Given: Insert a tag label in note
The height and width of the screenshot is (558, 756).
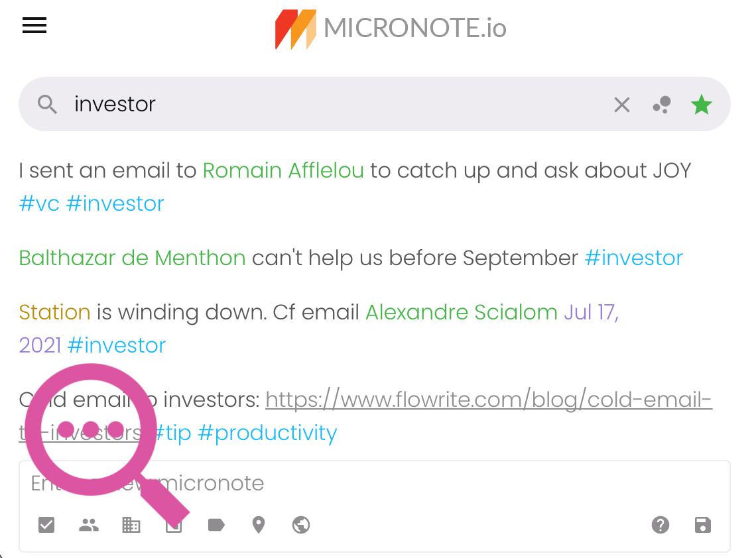Looking at the screenshot, I should coord(216,525).
